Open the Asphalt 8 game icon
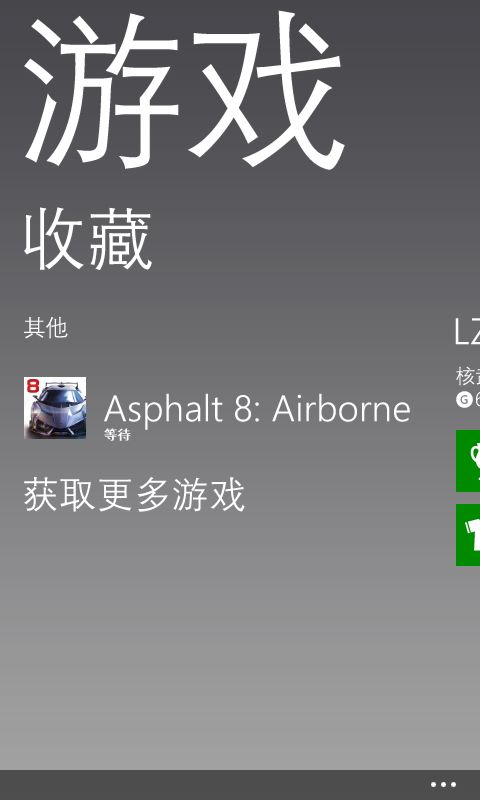 [x=55, y=408]
